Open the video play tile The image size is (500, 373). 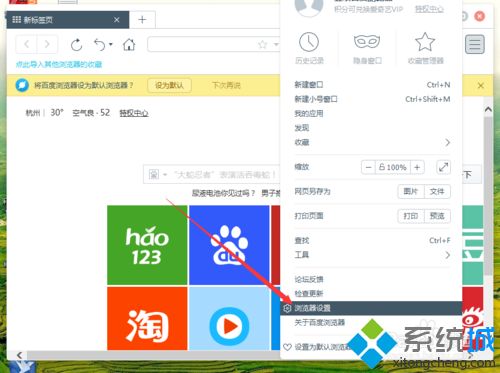229,318
